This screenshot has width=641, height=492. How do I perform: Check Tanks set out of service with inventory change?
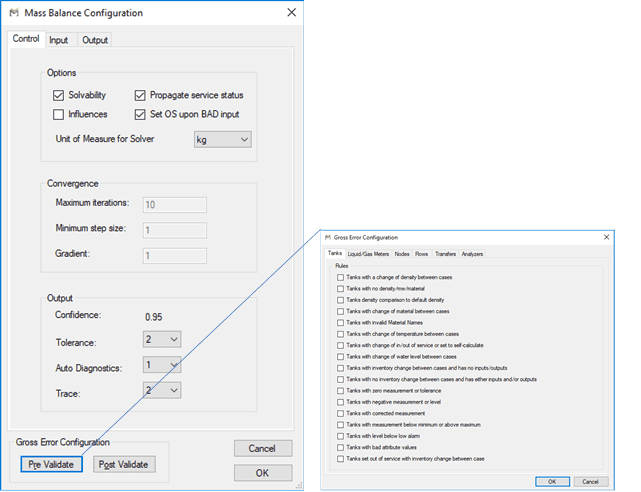[x=340, y=459]
